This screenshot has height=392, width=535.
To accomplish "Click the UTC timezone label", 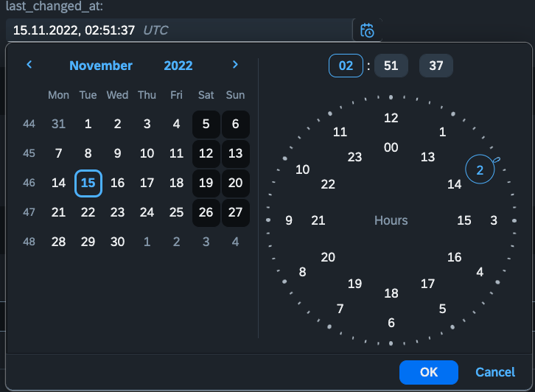I will pos(155,30).
